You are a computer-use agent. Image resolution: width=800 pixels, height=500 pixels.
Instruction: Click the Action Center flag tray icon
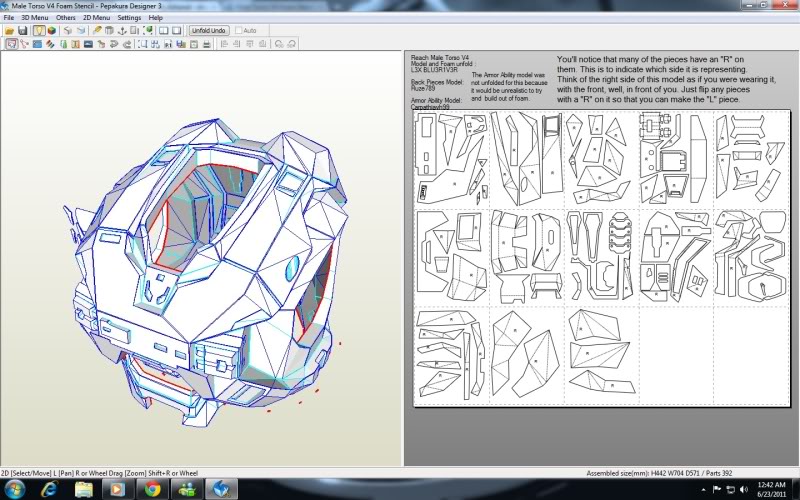[x=717, y=490]
